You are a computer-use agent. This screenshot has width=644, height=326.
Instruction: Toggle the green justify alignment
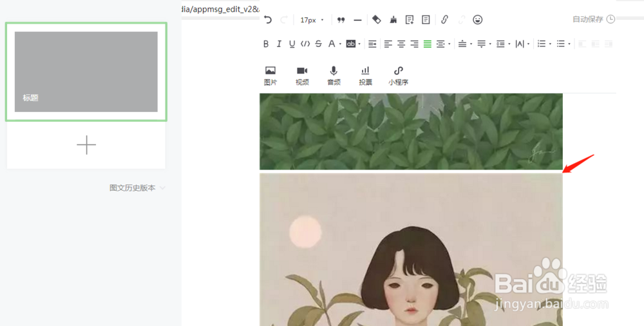click(428, 44)
